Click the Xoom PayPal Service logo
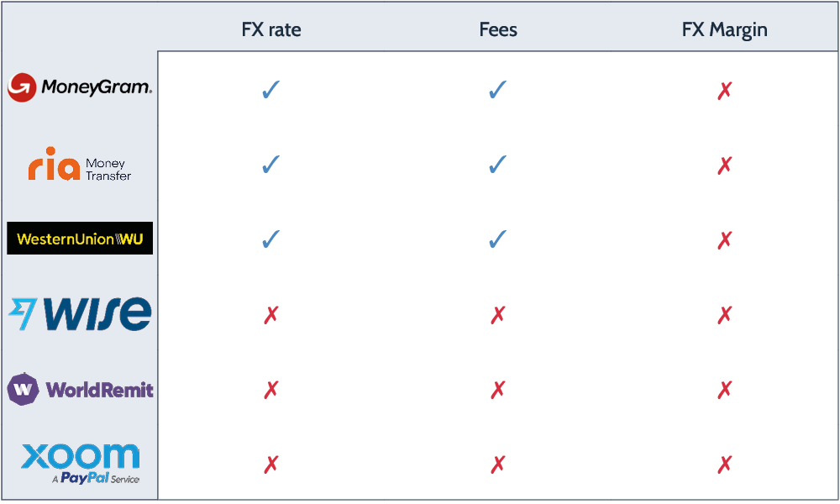 click(x=80, y=464)
